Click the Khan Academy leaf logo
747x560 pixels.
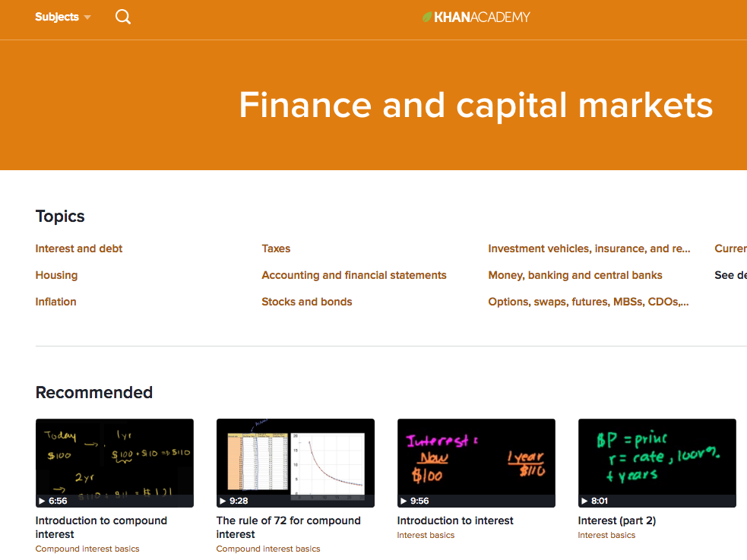[476, 17]
